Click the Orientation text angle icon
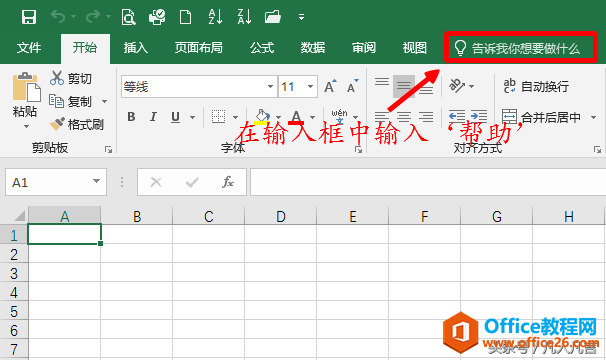Image resolution: width=606 pixels, height=360 pixels. (x=457, y=85)
